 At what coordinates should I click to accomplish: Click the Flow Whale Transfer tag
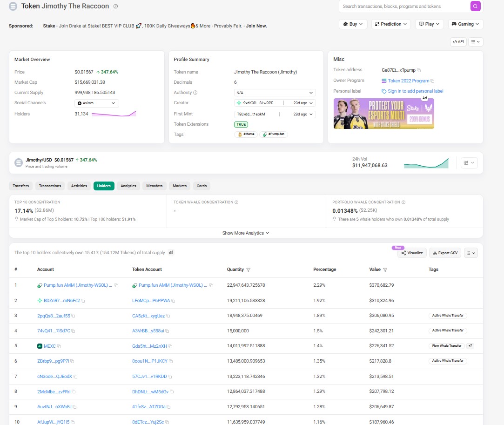click(x=446, y=346)
